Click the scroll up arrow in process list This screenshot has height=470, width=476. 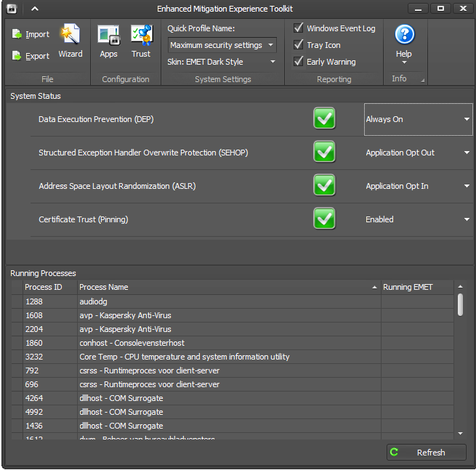pyautogui.click(x=460, y=286)
